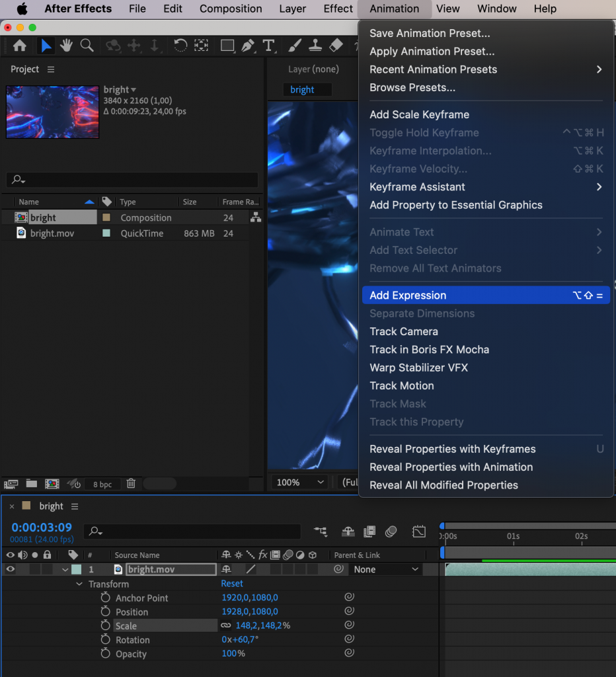Click the bright composition thumbnail in Project panel

click(52, 112)
